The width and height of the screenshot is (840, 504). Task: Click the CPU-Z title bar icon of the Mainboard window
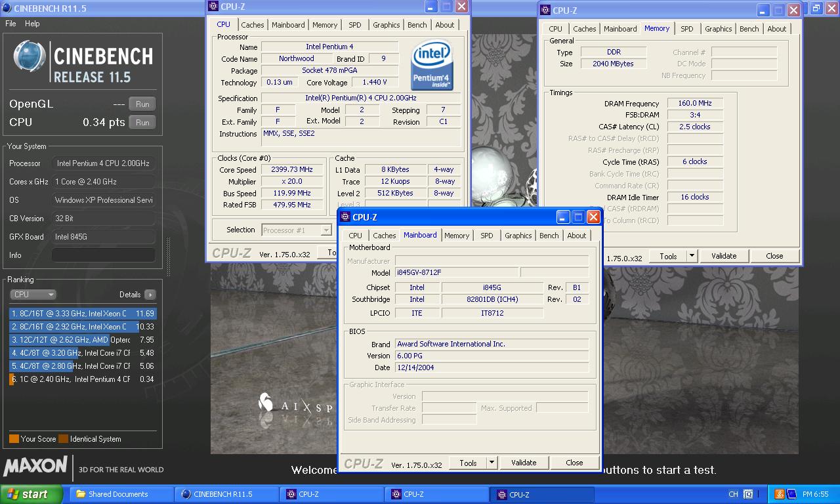point(345,217)
